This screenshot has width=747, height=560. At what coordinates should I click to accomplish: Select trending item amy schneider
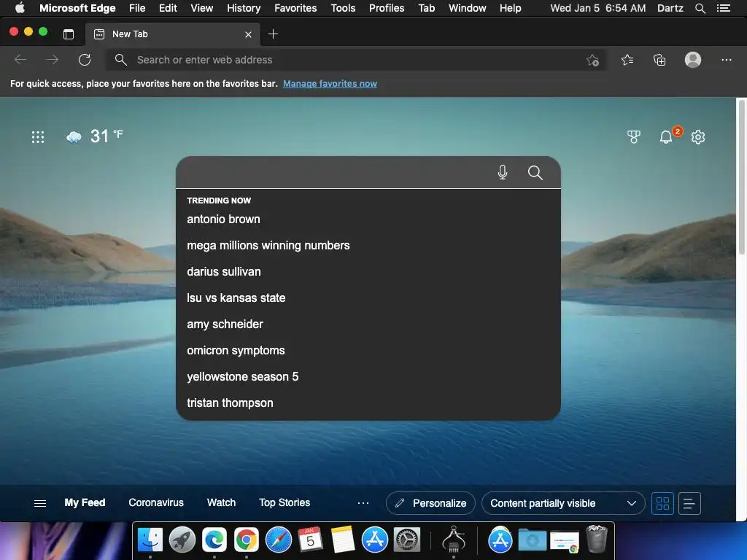368,324
